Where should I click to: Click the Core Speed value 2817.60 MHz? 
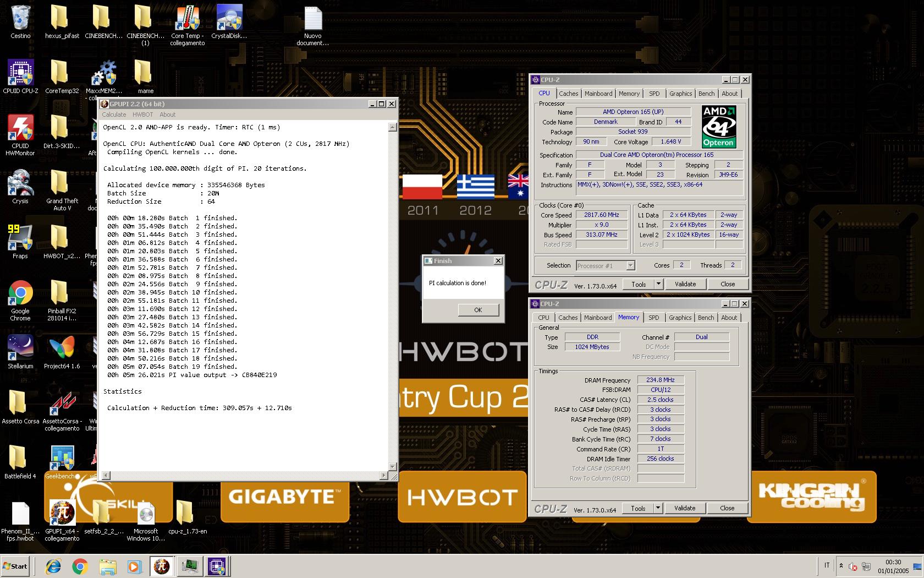602,215
